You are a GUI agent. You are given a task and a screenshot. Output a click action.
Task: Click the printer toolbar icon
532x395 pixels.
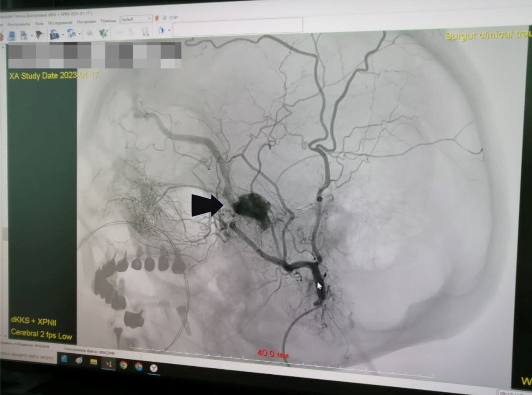[x=24, y=35]
